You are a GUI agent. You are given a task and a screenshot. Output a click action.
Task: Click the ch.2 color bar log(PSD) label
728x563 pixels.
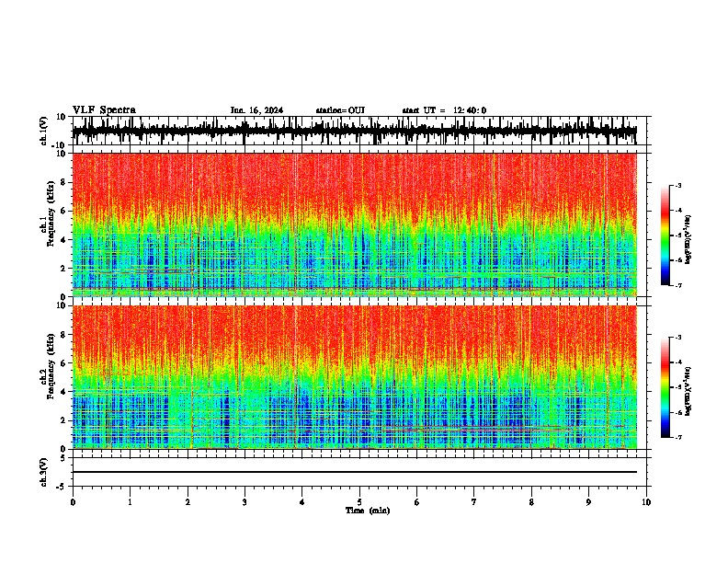pyautogui.click(x=688, y=391)
